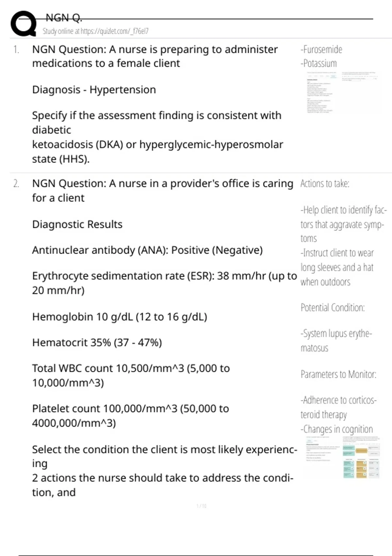Click the Parameters to Monitor heading
Screen dimensions: 392x556
click(x=338, y=374)
